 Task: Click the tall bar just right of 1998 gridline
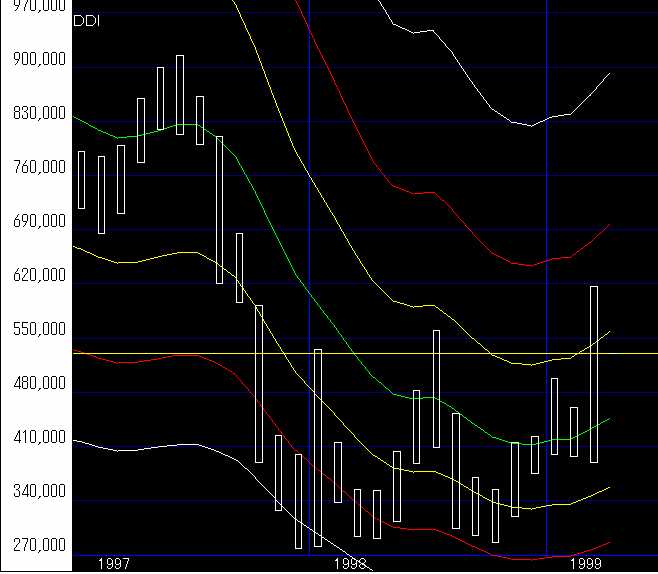(x=318, y=447)
